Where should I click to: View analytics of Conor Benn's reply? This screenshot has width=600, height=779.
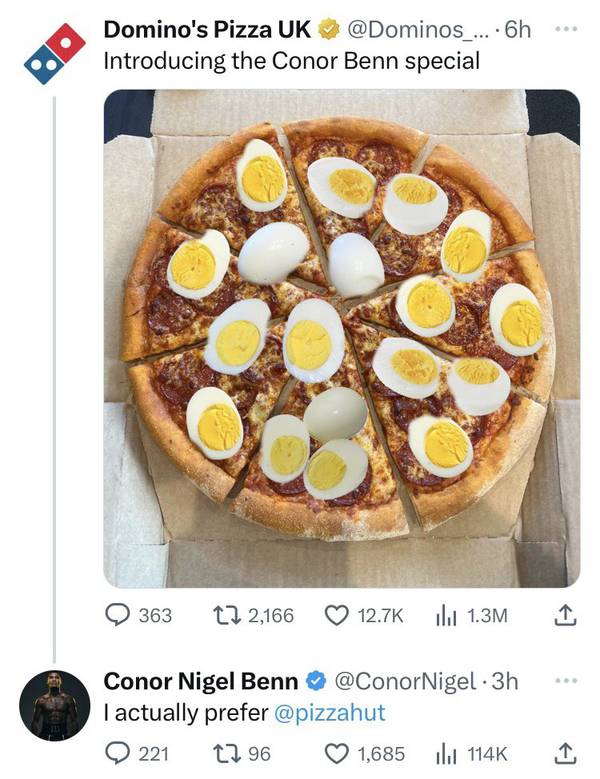click(446, 753)
